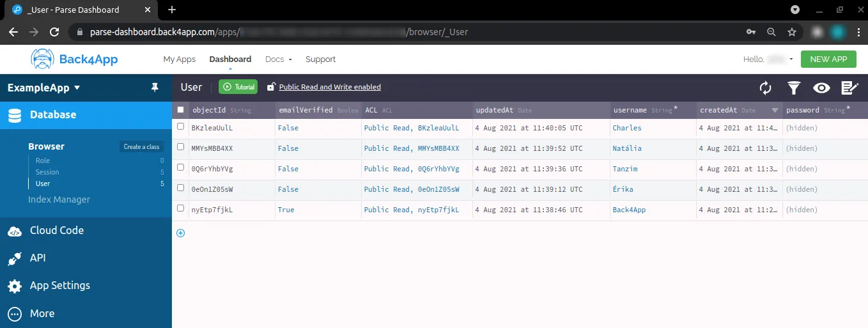
Task: Open a new browser tab
Action: [x=171, y=10]
